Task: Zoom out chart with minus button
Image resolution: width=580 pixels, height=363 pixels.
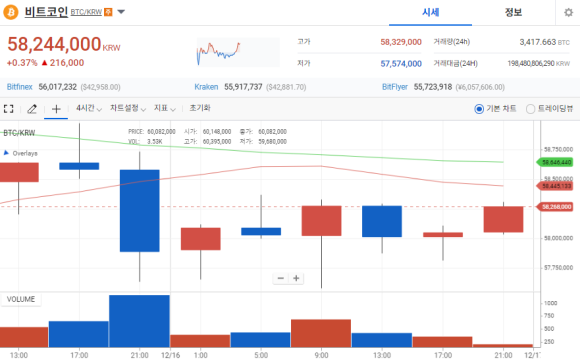Action: [x=281, y=278]
